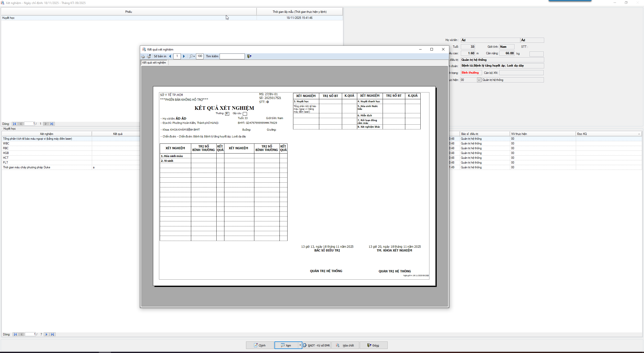
Task: Click the print icon in report toolbar
Action: [x=143, y=56]
